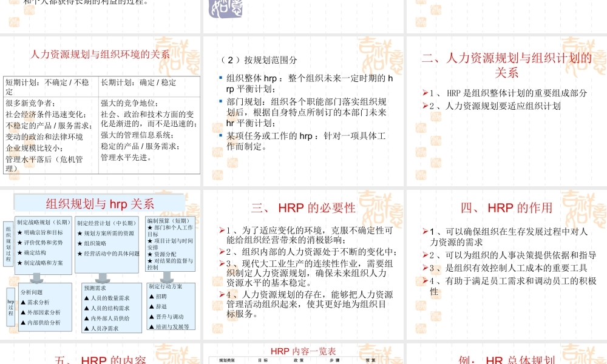Click item ▲ 培训与发展等
The height and width of the screenshot is (364, 607).
169,327
